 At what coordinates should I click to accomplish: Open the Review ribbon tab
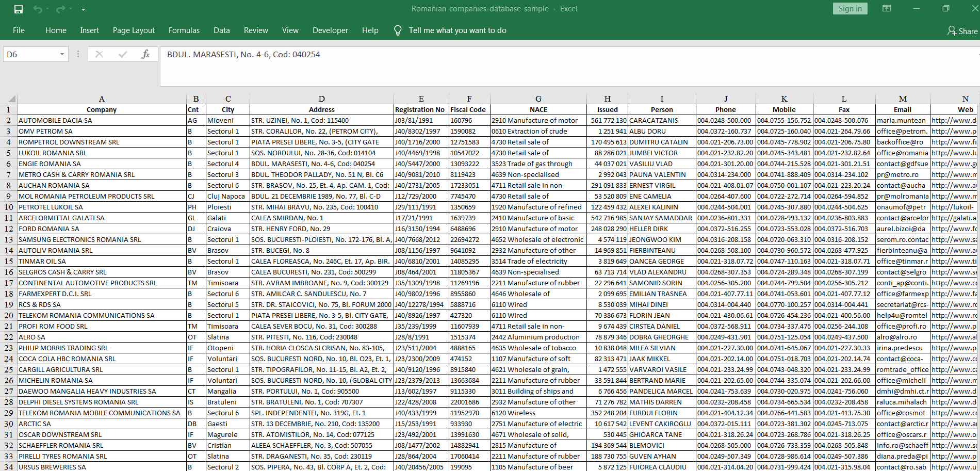[x=256, y=30]
